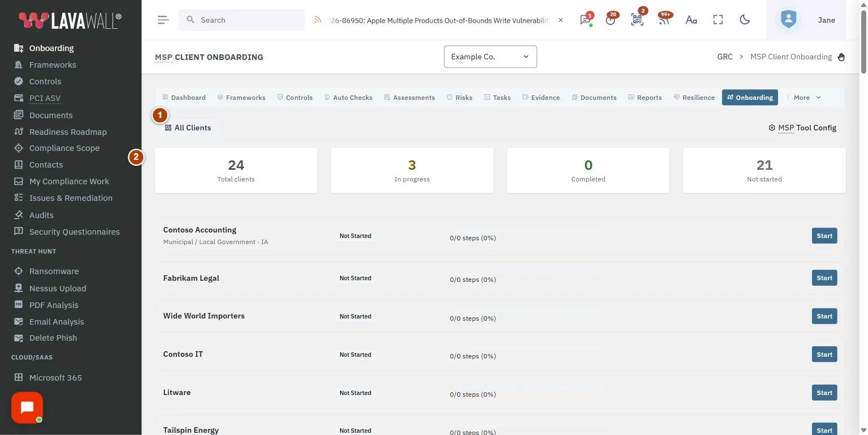This screenshot has width=868, height=435.
Task: Enter fullscreen using the expand icon
Action: click(x=718, y=20)
